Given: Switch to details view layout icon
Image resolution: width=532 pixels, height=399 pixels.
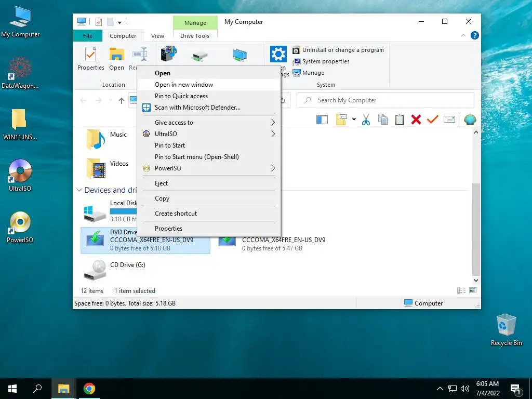Looking at the screenshot, I should (461, 290).
